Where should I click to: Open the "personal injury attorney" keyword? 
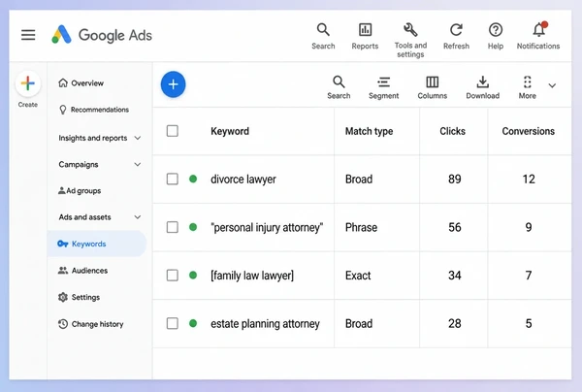267,227
